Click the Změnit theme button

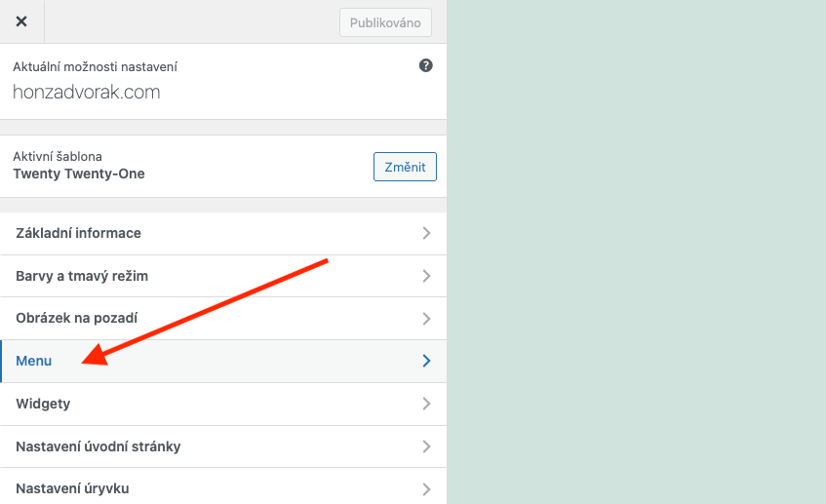click(x=405, y=167)
